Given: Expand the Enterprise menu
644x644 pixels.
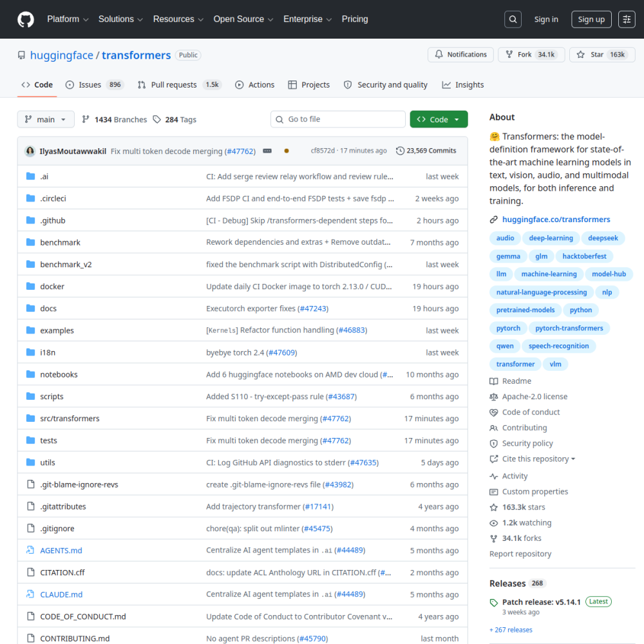Looking at the screenshot, I should point(308,19).
